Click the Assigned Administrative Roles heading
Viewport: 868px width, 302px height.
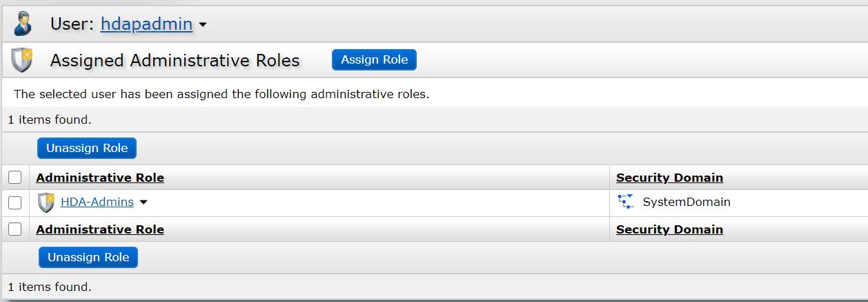175,61
